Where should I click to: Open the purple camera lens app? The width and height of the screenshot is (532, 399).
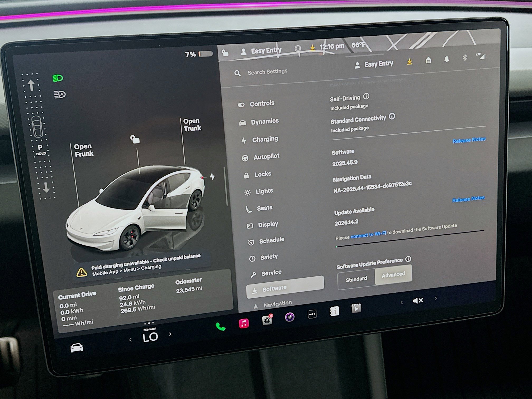290,317
